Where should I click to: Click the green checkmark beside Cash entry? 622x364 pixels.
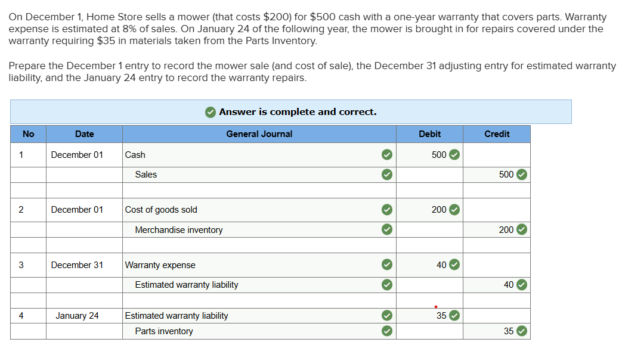point(387,155)
